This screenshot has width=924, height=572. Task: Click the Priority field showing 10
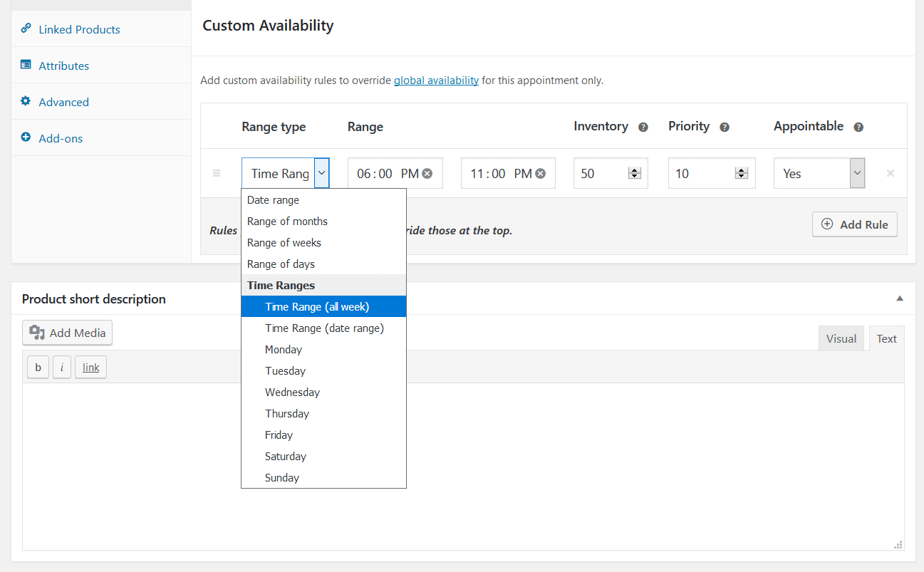pyautogui.click(x=712, y=173)
